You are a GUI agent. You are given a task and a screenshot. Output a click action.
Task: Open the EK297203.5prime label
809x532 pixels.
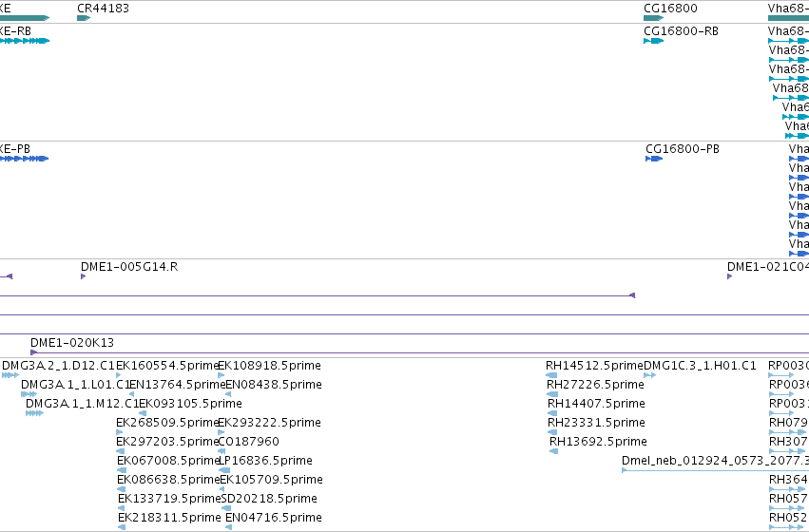[167, 442]
